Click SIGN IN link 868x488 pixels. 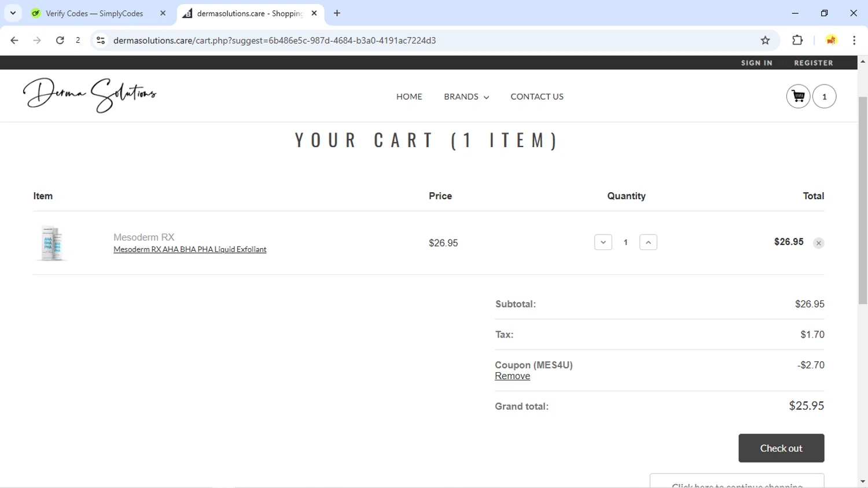pos(757,63)
